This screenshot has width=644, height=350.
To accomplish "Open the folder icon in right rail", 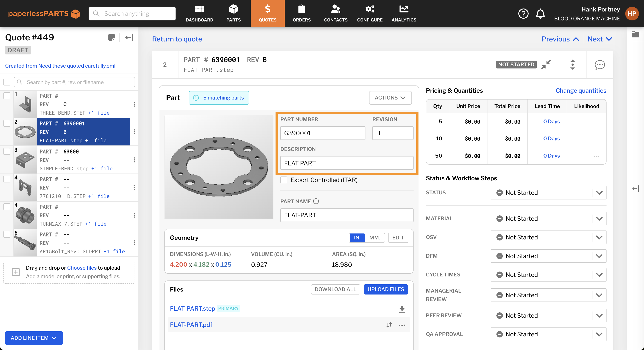I will [635, 34].
